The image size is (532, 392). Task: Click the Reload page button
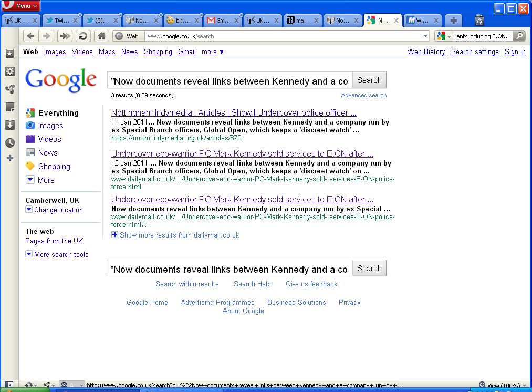click(82, 36)
